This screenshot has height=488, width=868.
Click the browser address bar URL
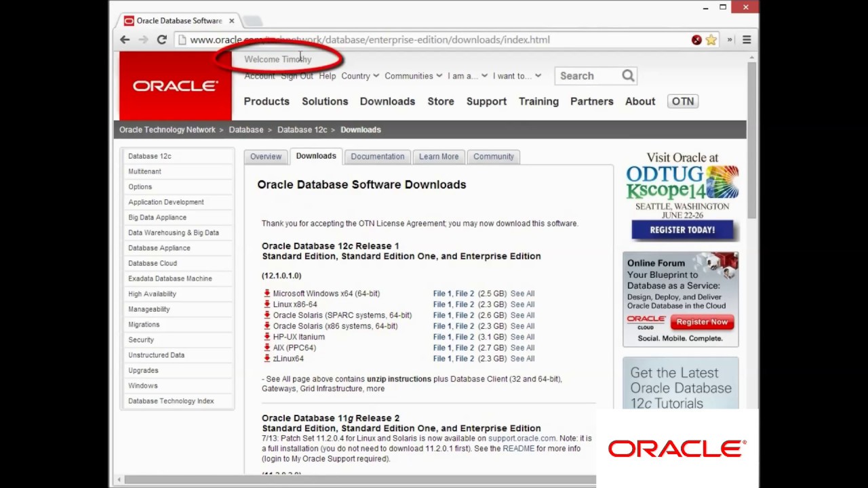[370, 40]
